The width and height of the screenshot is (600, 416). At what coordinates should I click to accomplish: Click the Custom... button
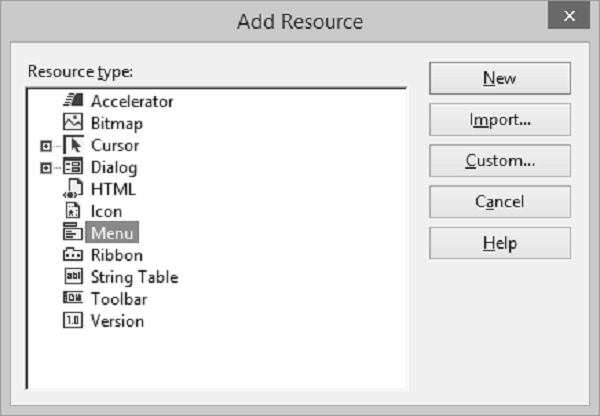click(x=499, y=161)
